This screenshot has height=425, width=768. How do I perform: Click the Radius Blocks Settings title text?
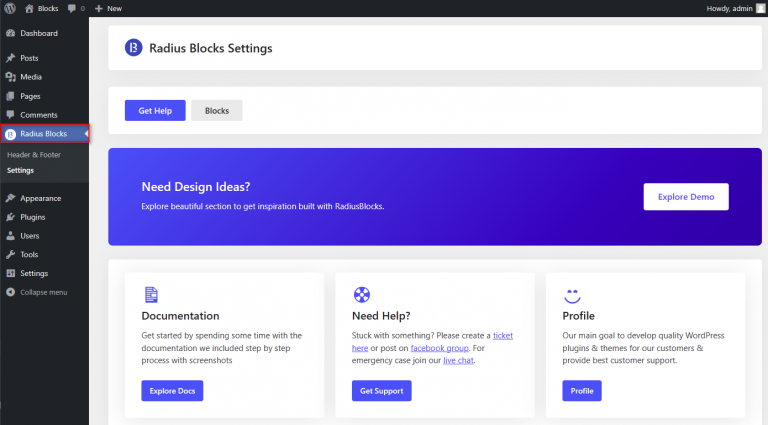tap(211, 48)
